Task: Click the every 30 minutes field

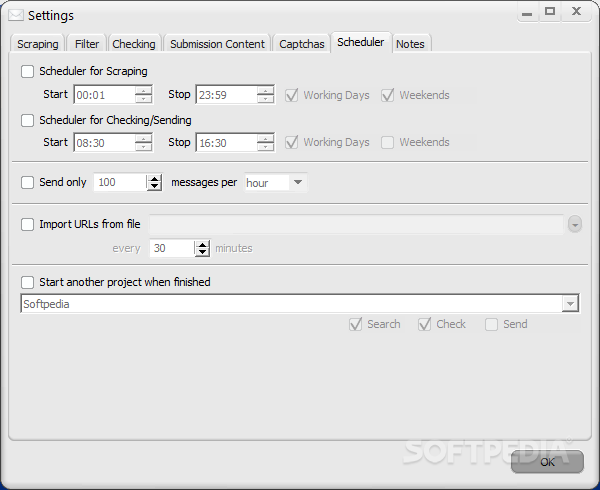Action: tap(172, 248)
